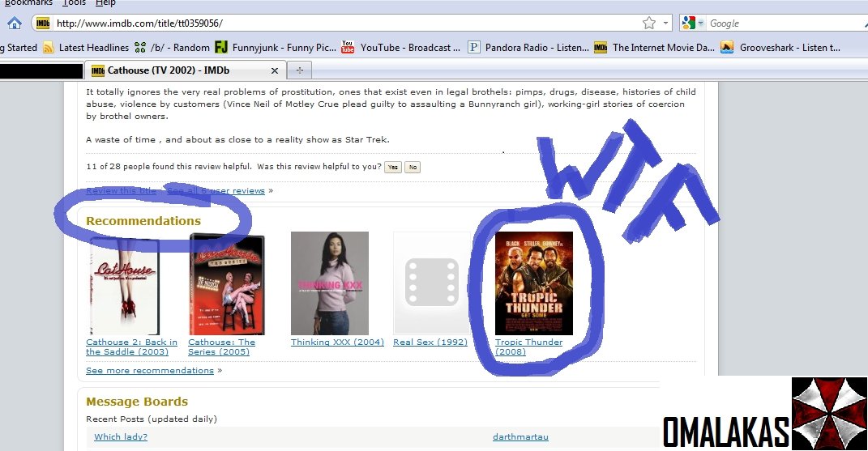868x451 pixels.
Task: Select the Cathouse (TV 2002) - IMDb tab
Action: 186,70
